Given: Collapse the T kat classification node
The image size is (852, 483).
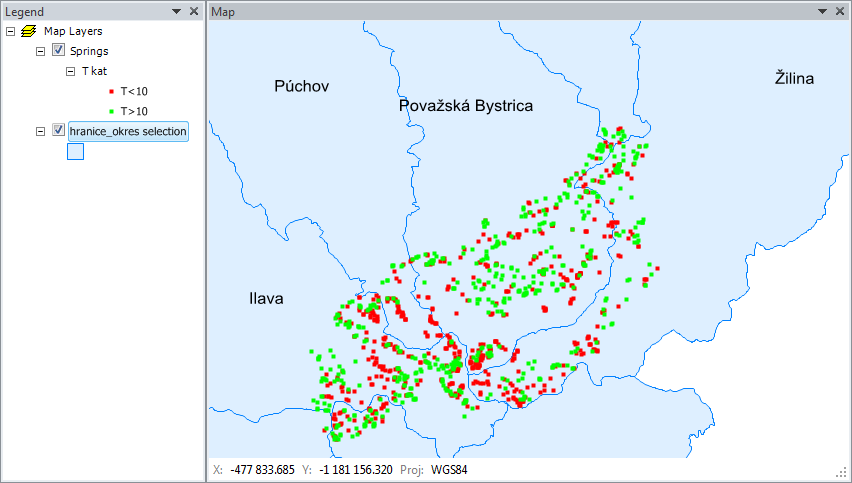Looking at the screenshot, I should [x=70, y=72].
